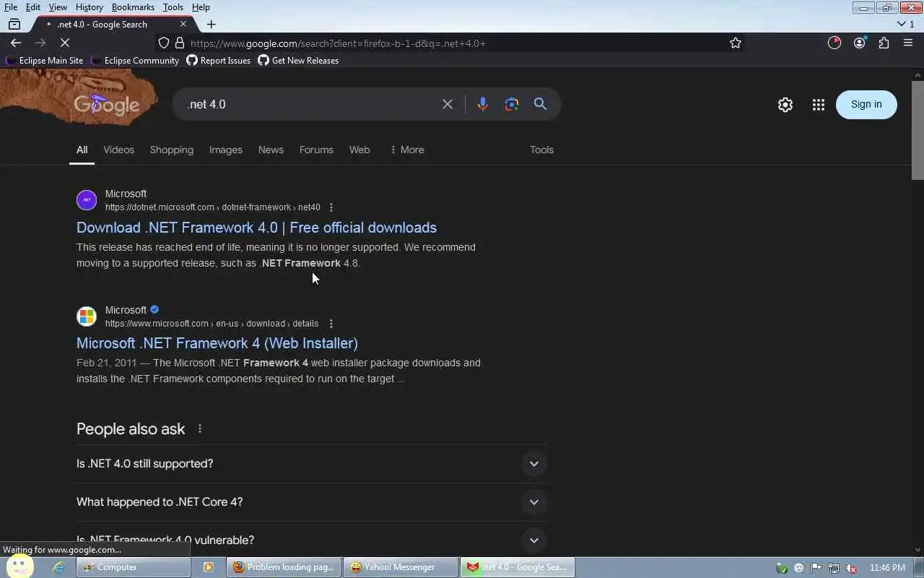Image resolution: width=924 pixels, height=578 pixels.
Task: Open the Firefox account avatar icon
Action: (859, 43)
